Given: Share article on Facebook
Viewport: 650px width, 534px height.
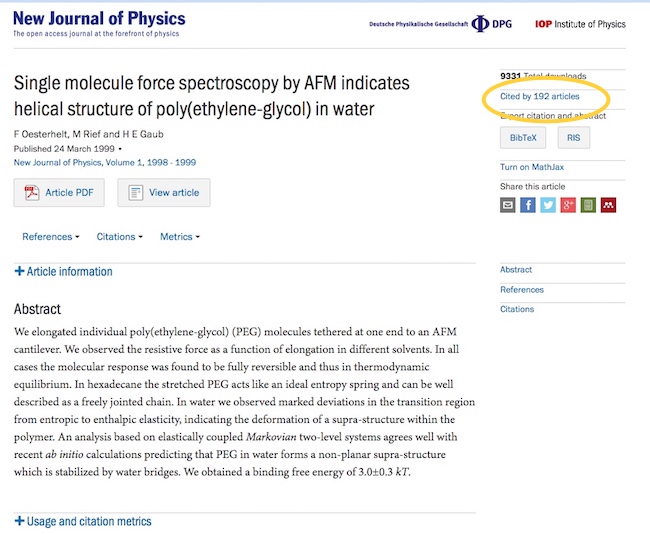Looking at the screenshot, I should tap(528, 205).
